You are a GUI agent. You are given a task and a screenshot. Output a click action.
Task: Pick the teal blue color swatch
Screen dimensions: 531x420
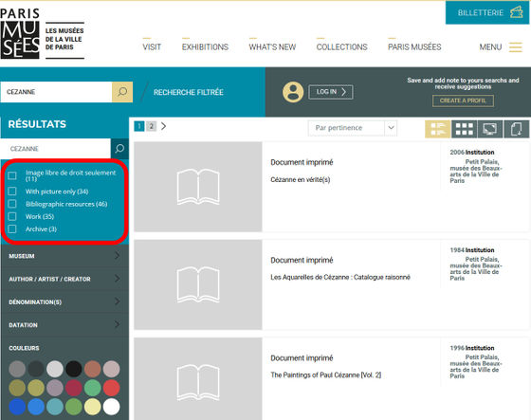55,407
